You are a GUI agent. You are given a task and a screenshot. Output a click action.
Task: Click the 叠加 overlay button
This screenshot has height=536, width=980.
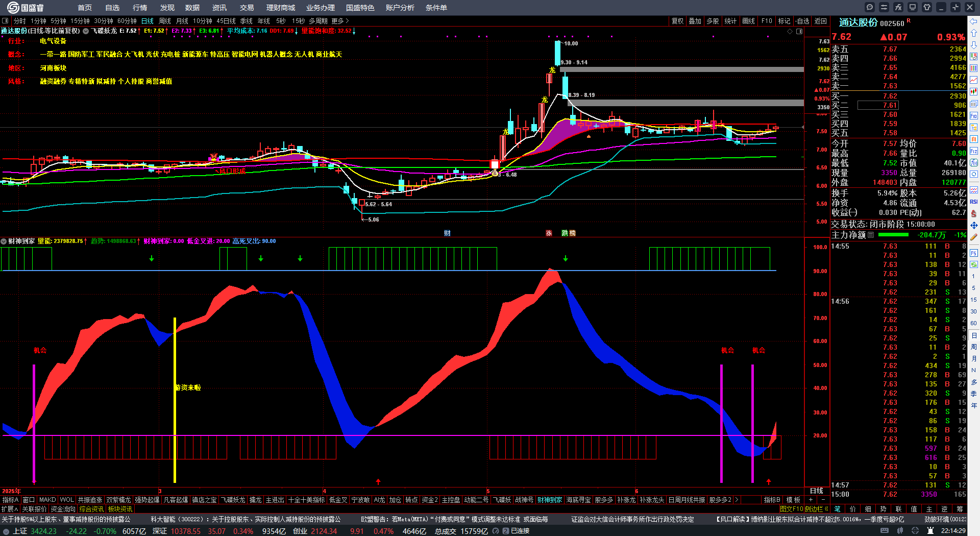point(695,21)
